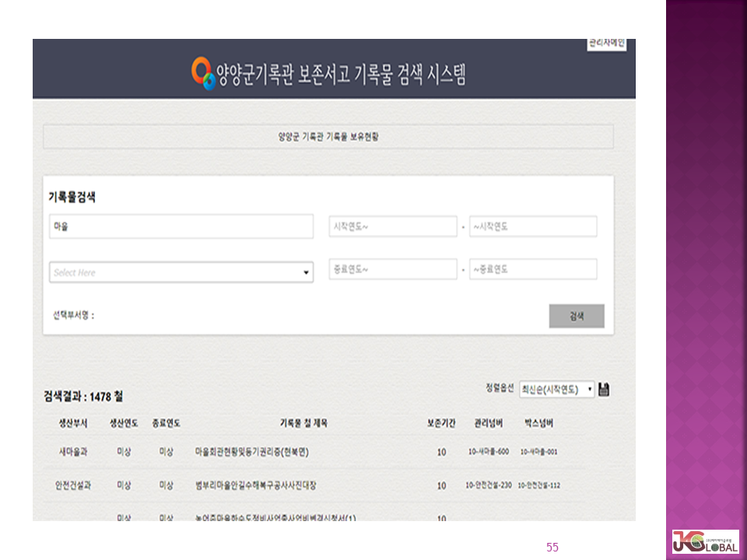Click the 양양군 기록관 기록물 보유현황 bar
This screenshot has width=747, height=560.
[x=328, y=137]
